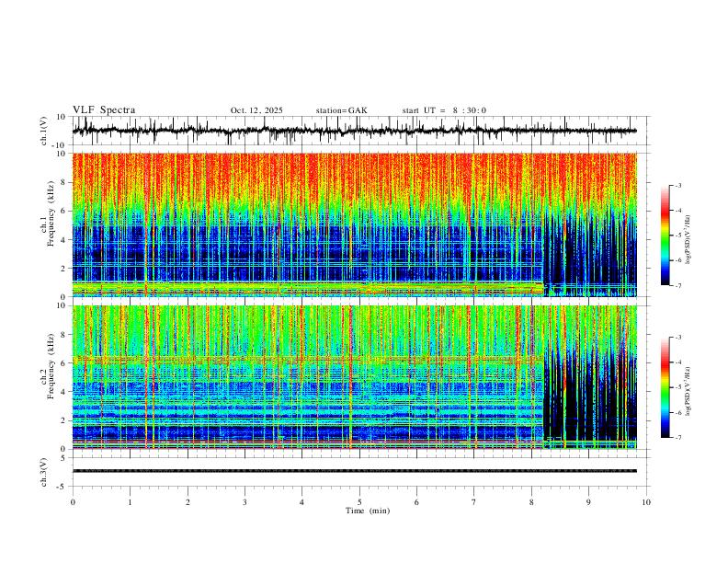The height and width of the screenshot is (563, 728).
Task: Click the 'start UT = 8 :30: 0' text
Action: (x=444, y=110)
